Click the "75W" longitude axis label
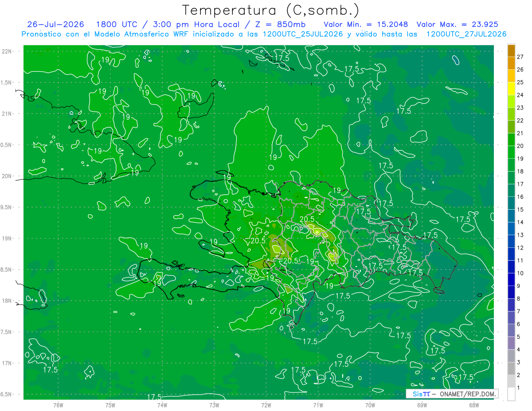532x411 pixels. pos(110,405)
